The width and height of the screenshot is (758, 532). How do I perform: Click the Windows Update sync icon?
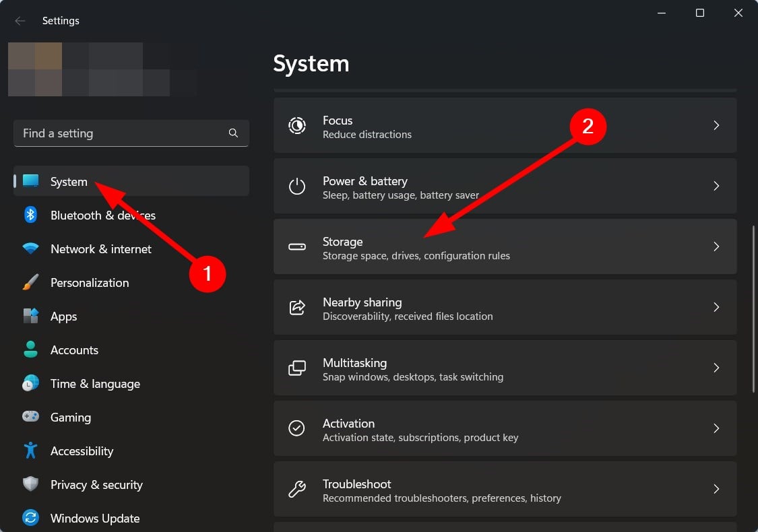coord(30,518)
